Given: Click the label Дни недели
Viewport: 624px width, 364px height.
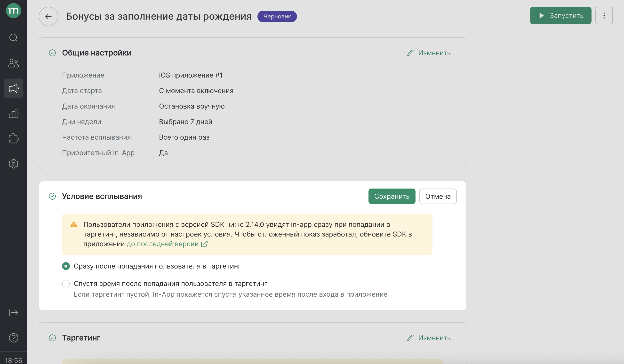Looking at the screenshot, I should click(81, 122).
